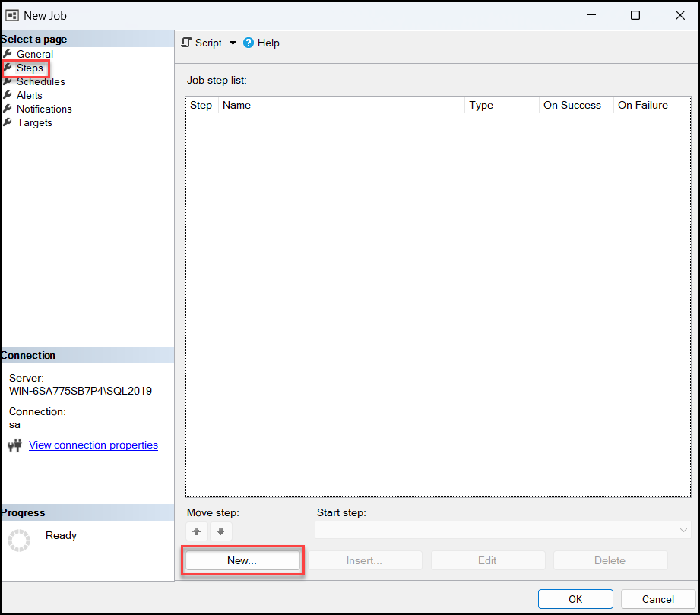Open the Schedules page
700x615 pixels.
click(40, 81)
